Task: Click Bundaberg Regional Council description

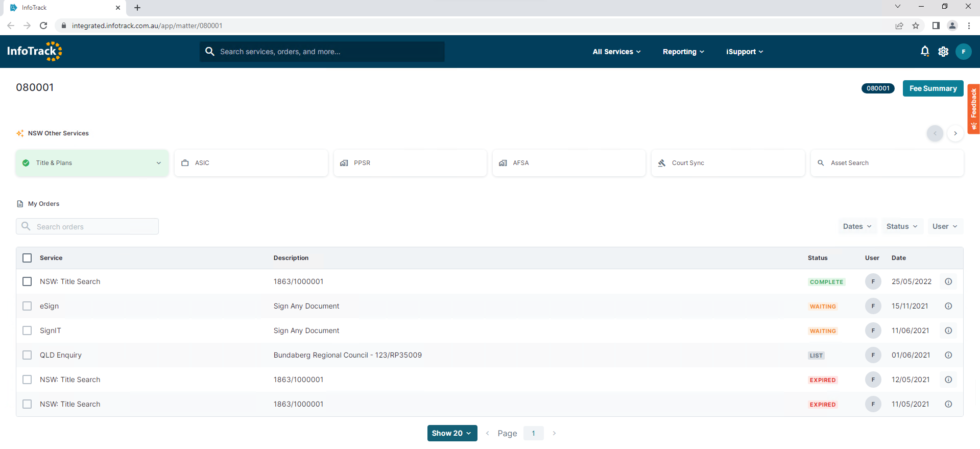Action: [x=348, y=355]
